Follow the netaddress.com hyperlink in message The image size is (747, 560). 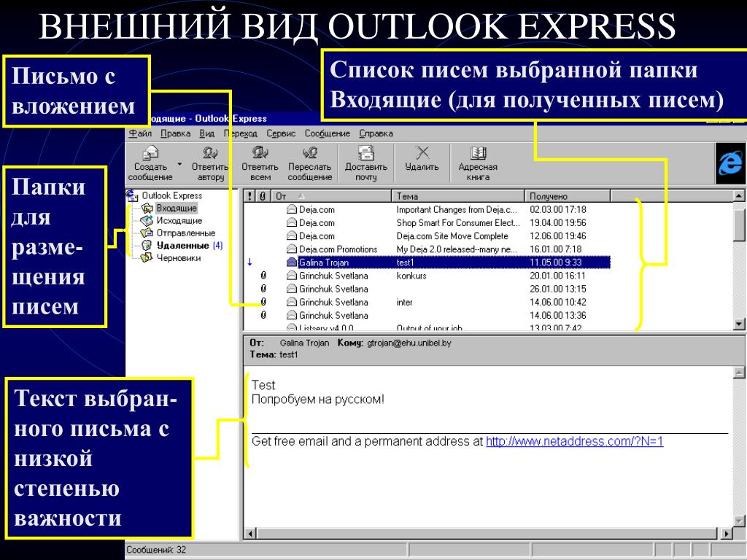coord(574,441)
